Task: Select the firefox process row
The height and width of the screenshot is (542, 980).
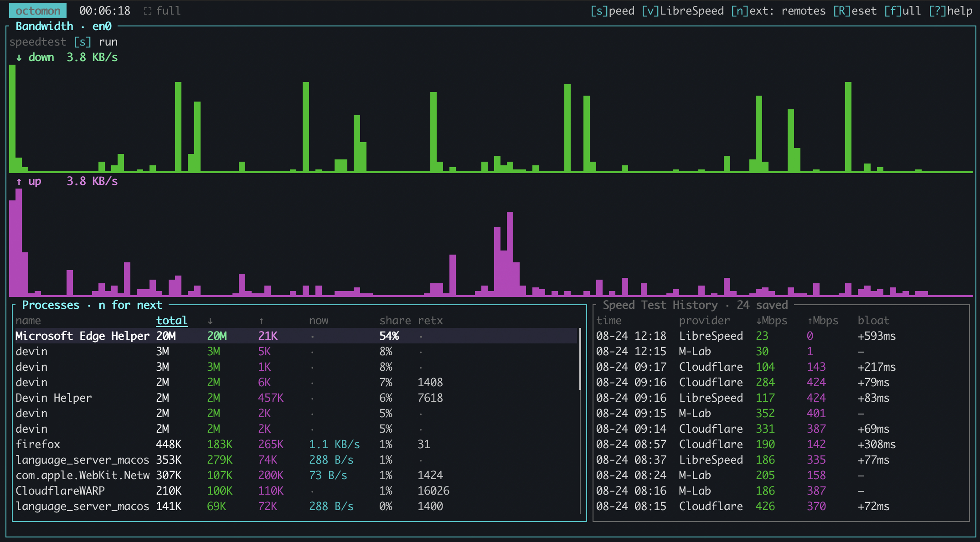Action: 296,445
